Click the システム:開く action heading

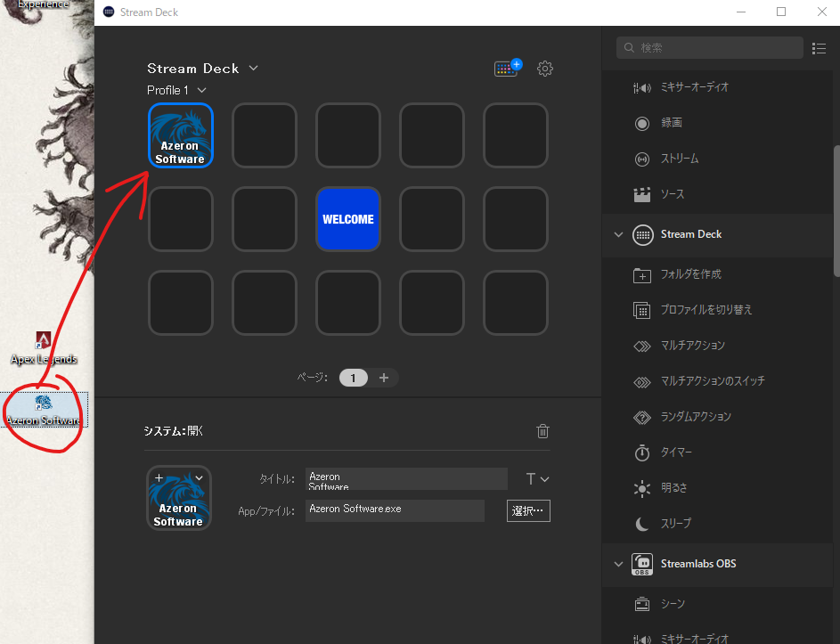(x=173, y=431)
